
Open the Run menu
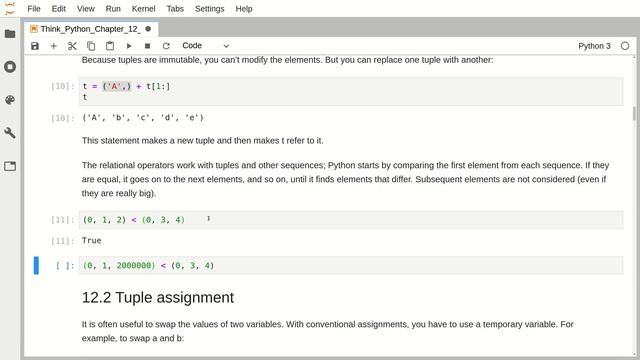coord(113,9)
